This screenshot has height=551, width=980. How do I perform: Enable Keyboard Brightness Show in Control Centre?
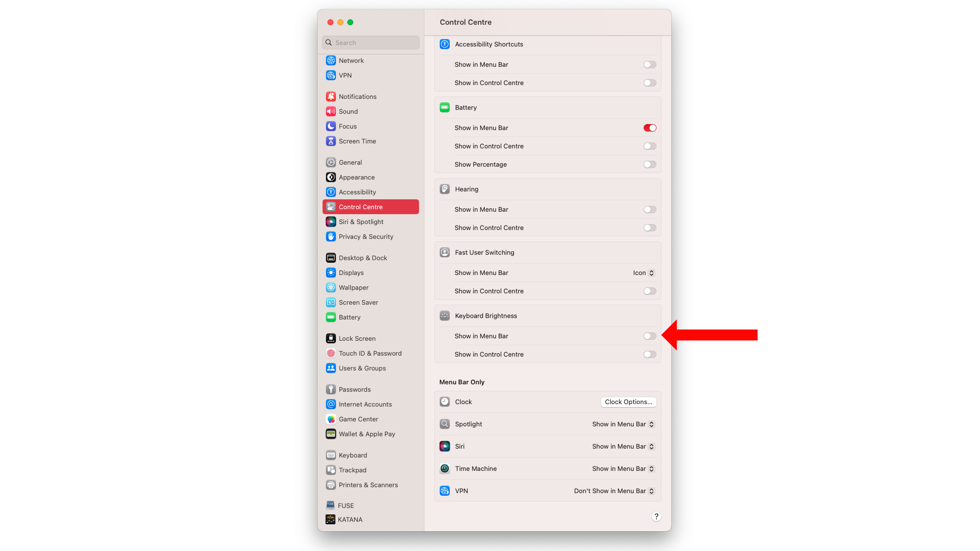tap(649, 354)
